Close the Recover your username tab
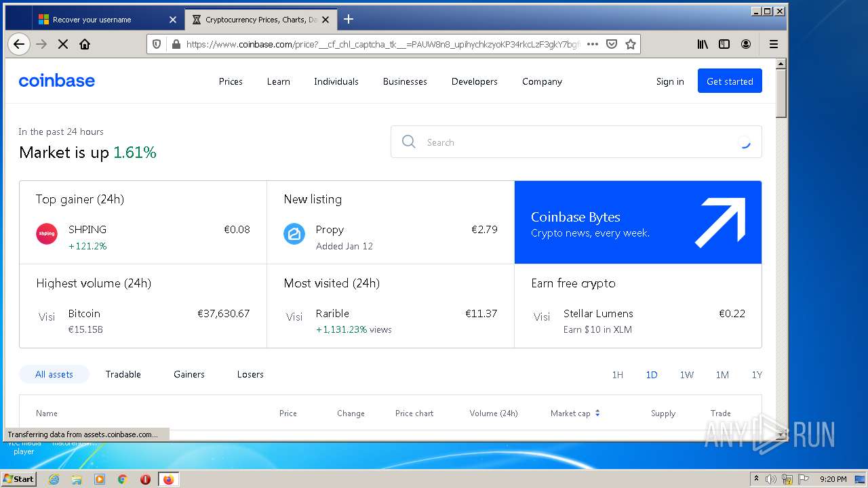The height and width of the screenshot is (488, 868). [172, 20]
